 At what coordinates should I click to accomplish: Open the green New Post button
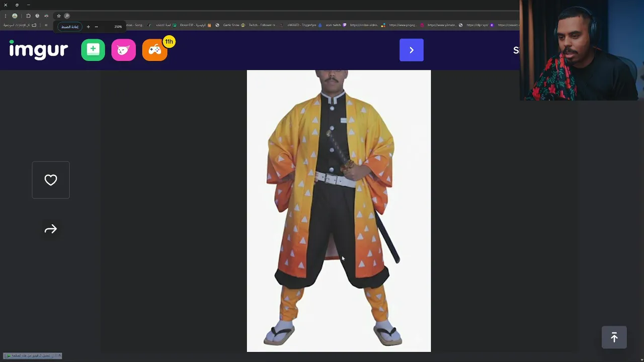[93, 49]
